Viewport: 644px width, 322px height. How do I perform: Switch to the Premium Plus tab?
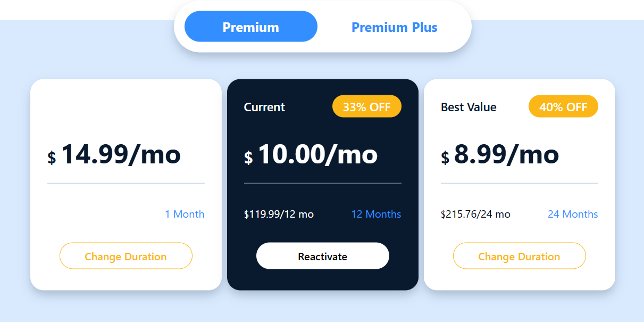point(394,27)
